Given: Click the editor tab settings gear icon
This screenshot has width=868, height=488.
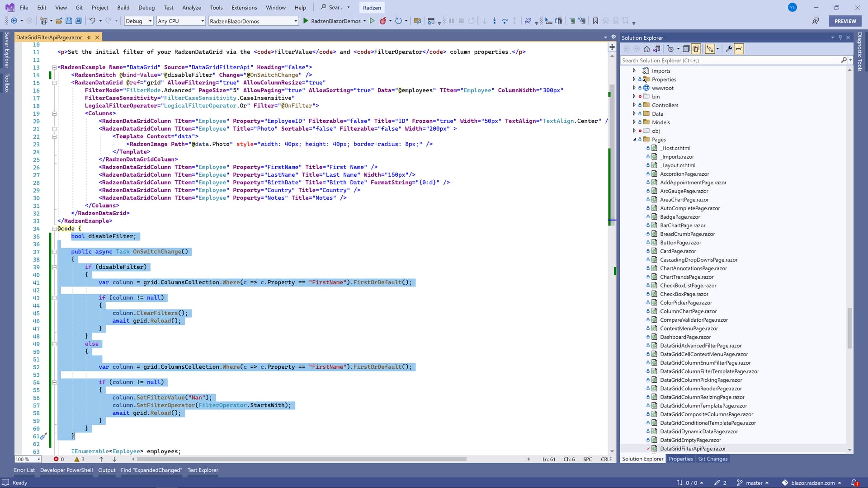Looking at the screenshot, I should click(x=613, y=37).
